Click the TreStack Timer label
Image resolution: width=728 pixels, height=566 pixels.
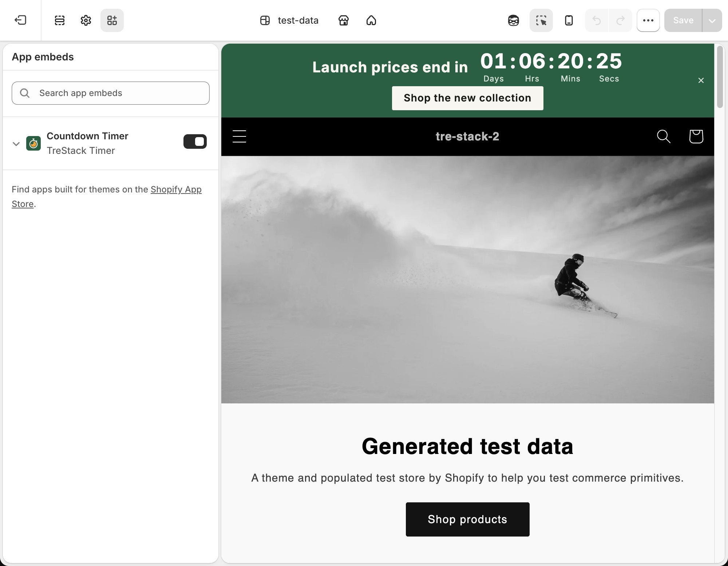tap(81, 151)
